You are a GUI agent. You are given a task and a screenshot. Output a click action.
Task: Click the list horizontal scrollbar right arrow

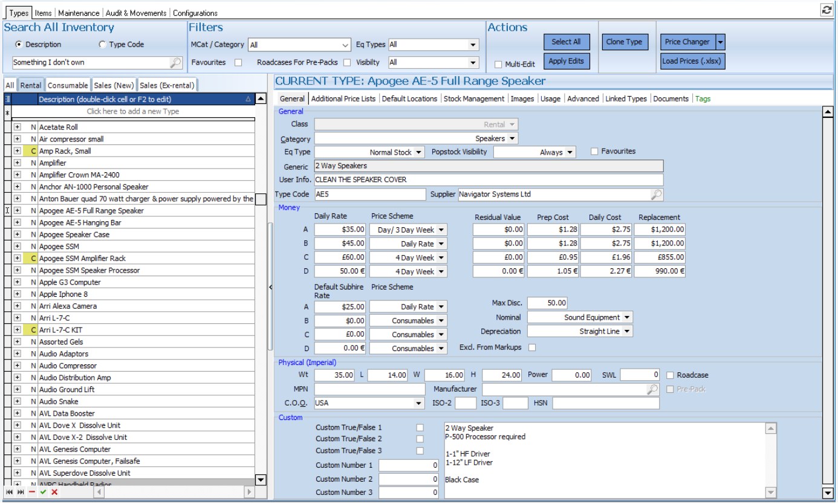248,493
